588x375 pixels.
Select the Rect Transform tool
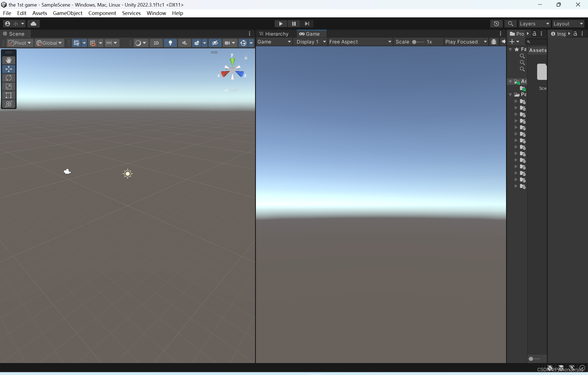8,95
